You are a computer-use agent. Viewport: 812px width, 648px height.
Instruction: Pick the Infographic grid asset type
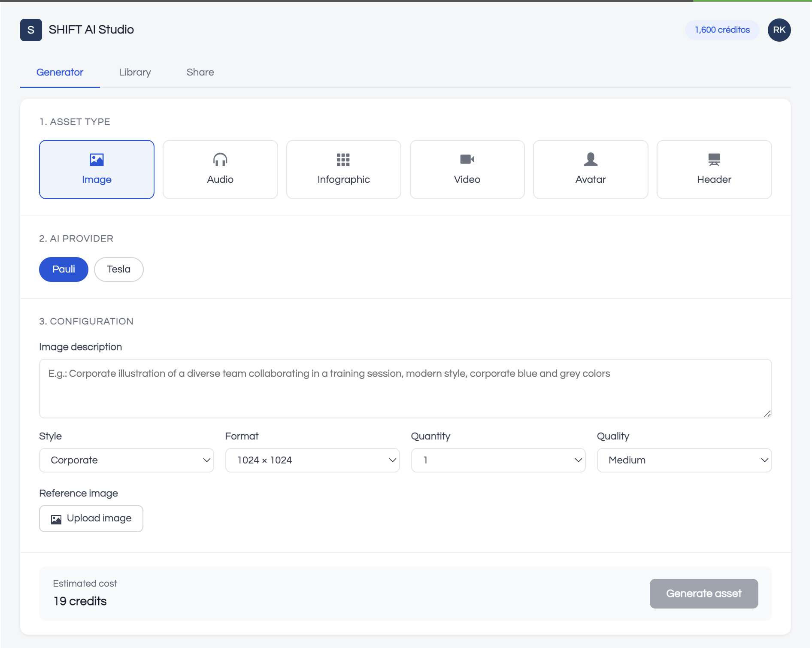click(x=344, y=170)
